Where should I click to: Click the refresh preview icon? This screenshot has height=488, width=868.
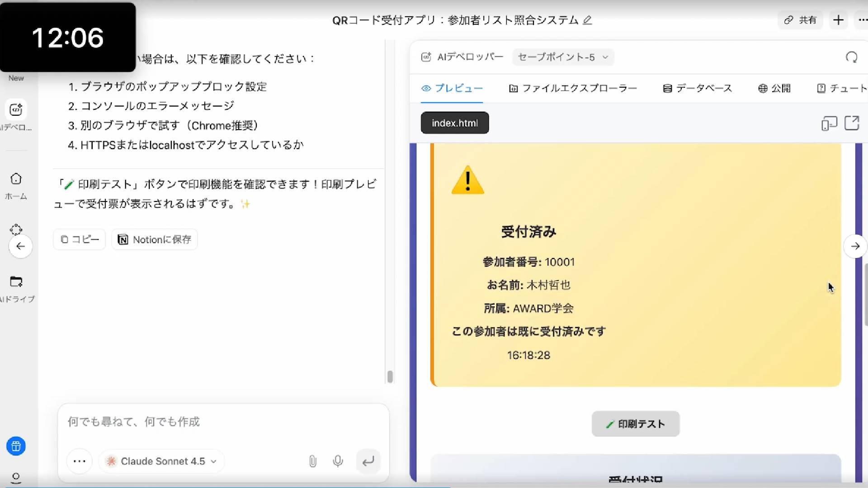point(851,57)
